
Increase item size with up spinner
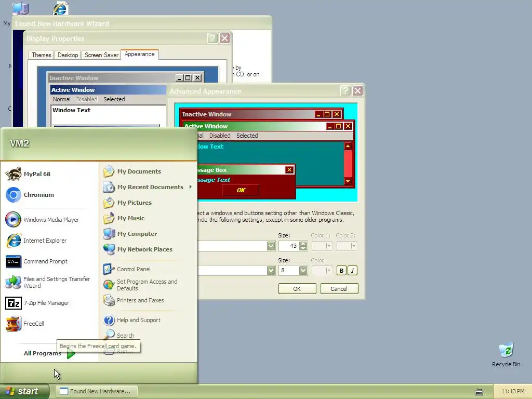point(303,244)
